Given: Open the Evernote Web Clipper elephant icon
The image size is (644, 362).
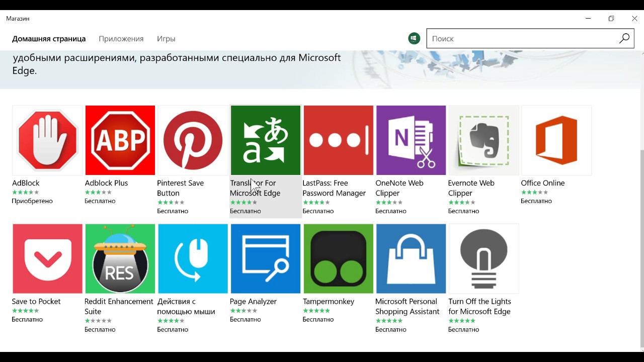Looking at the screenshot, I should click(x=484, y=140).
